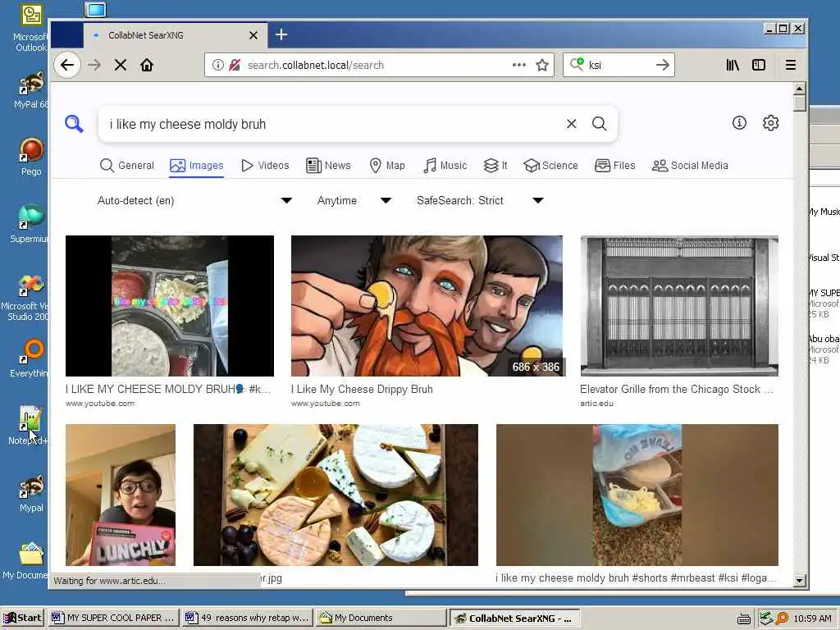
Task: Toggle the sidebar view icon
Action: pyautogui.click(x=759, y=66)
